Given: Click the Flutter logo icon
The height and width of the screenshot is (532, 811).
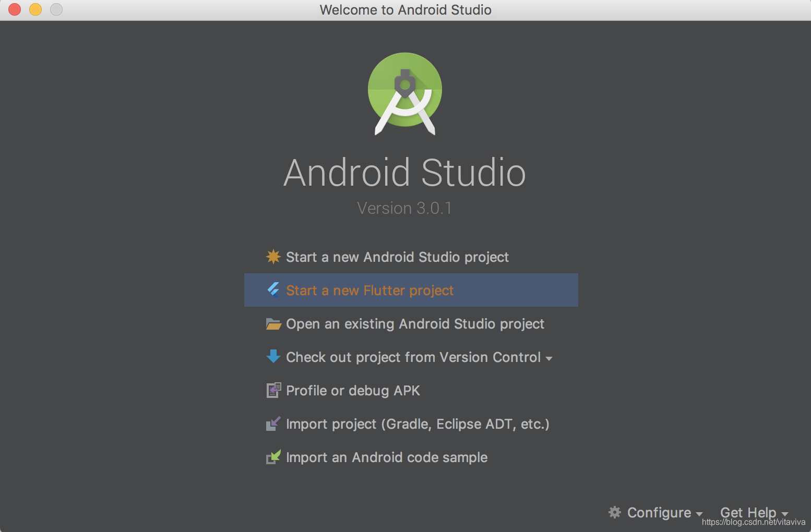Looking at the screenshot, I should click(x=273, y=290).
